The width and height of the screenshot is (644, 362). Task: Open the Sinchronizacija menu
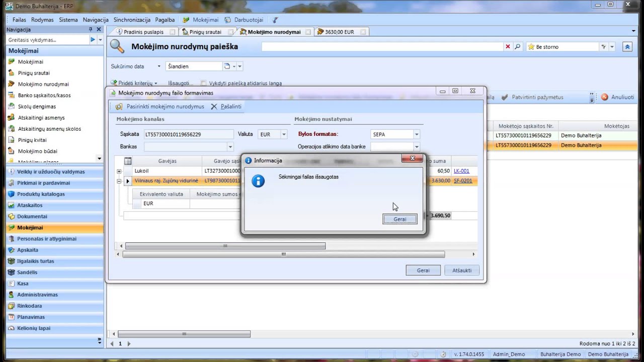132,20
